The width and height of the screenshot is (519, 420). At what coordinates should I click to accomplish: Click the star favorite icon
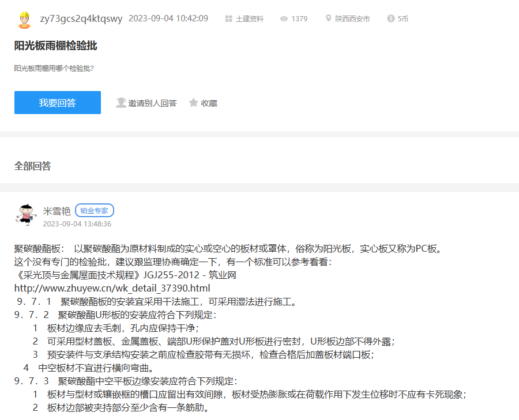[194, 103]
